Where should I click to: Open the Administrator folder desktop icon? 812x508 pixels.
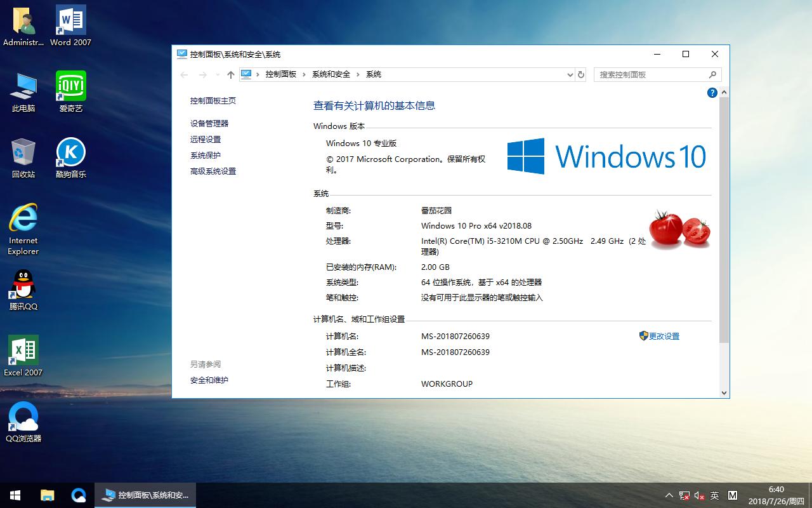pyautogui.click(x=23, y=27)
